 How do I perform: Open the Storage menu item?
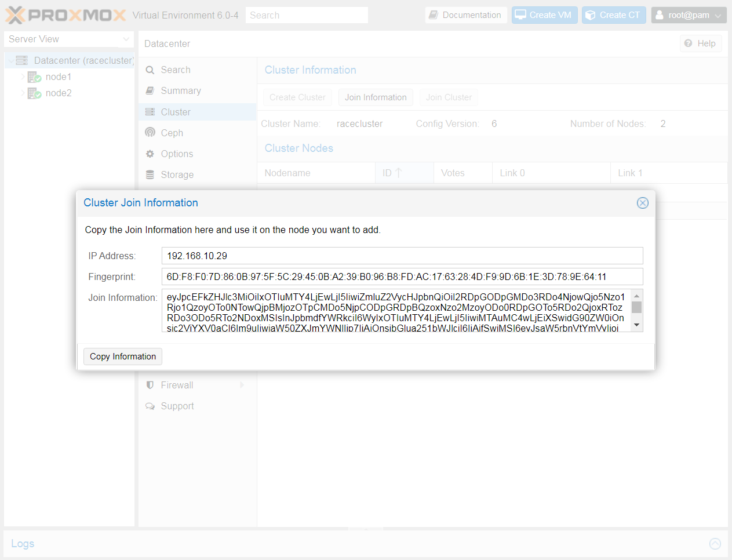[197, 174]
